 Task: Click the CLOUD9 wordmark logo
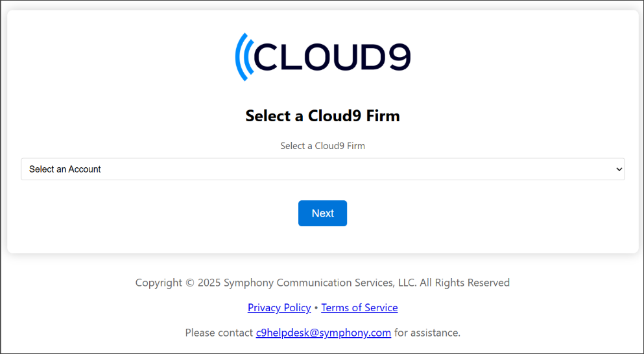point(323,56)
